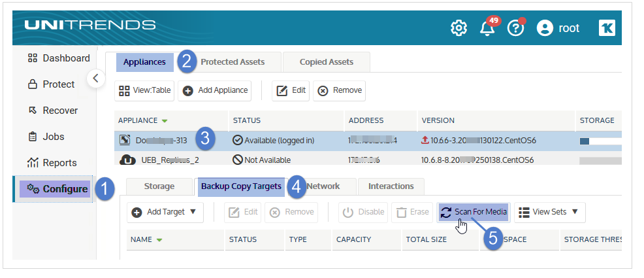Open the root user account menu

point(558,28)
